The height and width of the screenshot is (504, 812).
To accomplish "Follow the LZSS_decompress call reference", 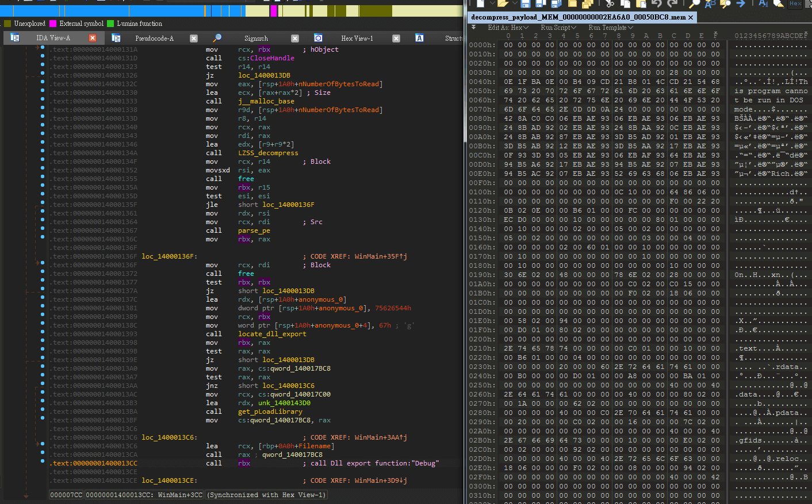I will pyautogui.click(x=268, y=153).
